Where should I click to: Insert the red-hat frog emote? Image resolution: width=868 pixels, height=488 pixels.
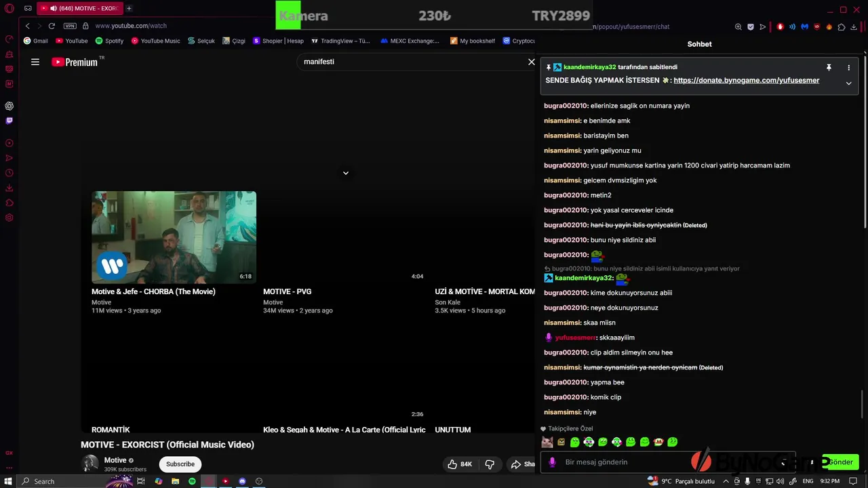[x=658, y=442]
